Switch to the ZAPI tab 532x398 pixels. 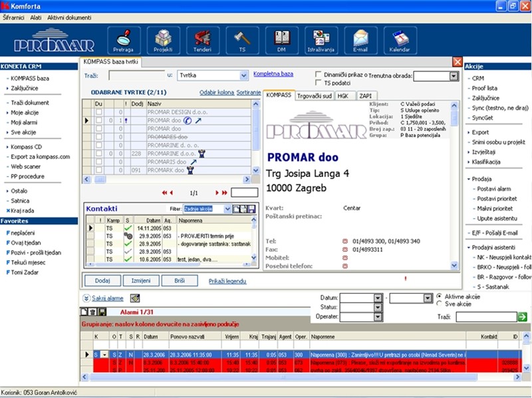[366, 96]
